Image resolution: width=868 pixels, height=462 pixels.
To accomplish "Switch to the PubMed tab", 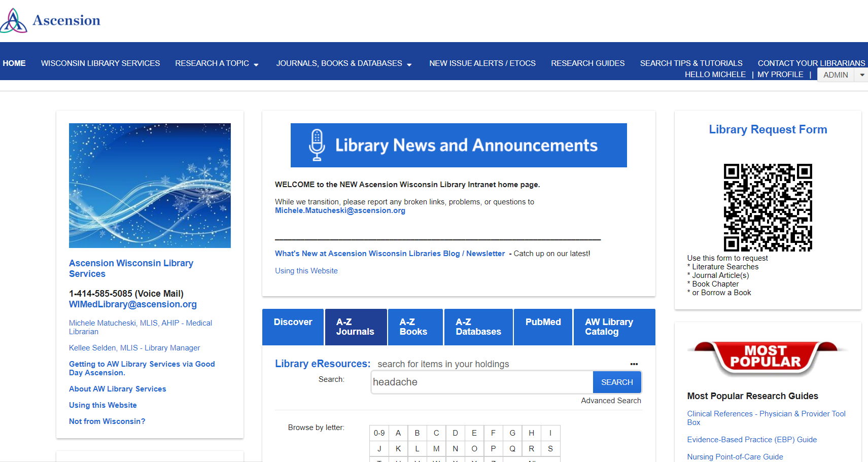I will (543, 327).
